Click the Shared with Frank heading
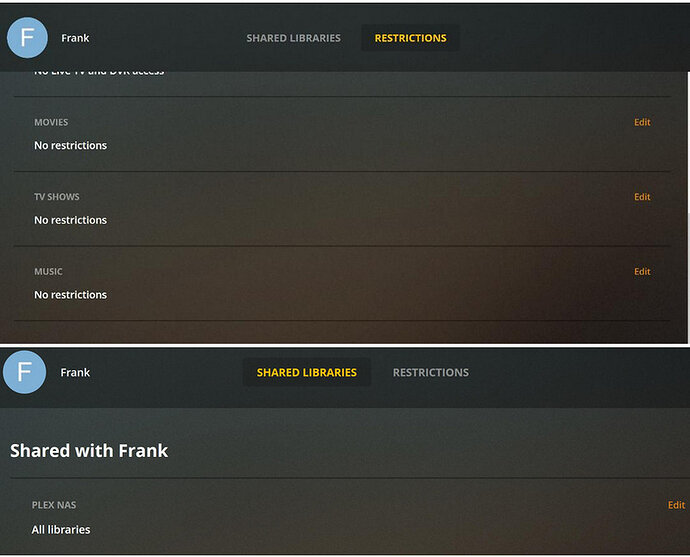 [89, 451]
